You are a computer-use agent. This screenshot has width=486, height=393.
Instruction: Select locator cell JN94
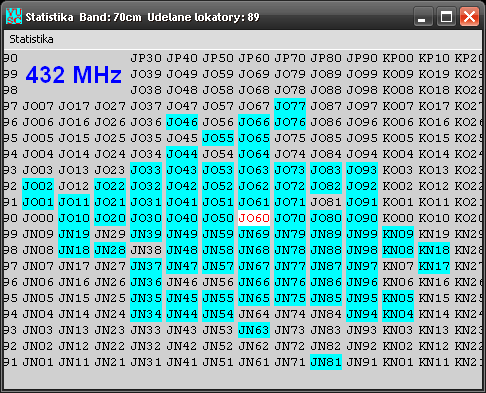coord(362,314)
